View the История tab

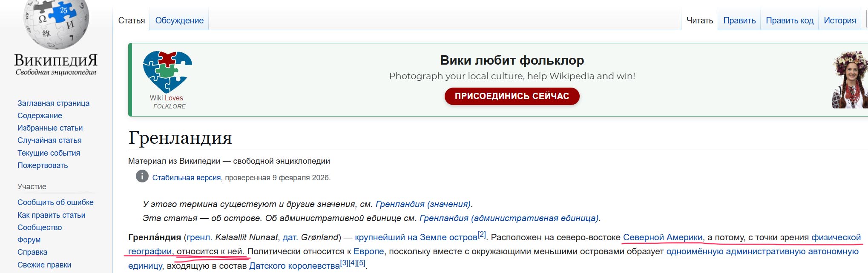click(839, 20)
